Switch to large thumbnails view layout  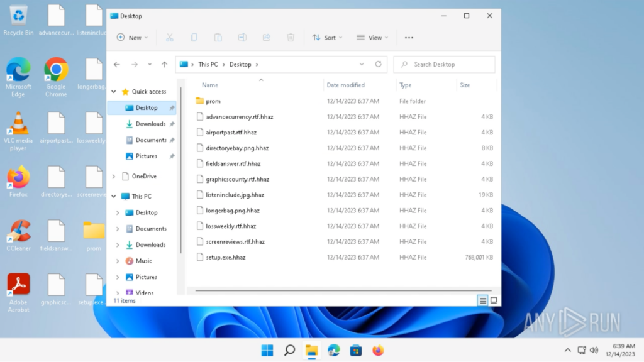[494, 300]
